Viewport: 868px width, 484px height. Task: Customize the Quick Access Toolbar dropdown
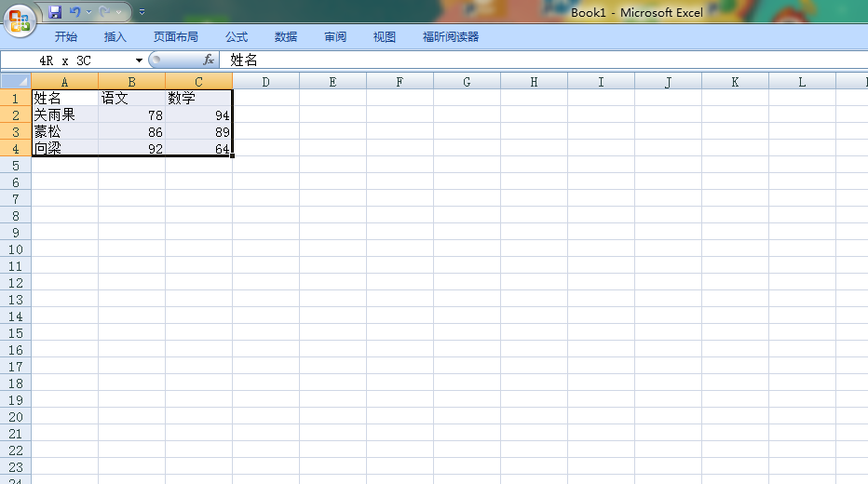(142, 11)
